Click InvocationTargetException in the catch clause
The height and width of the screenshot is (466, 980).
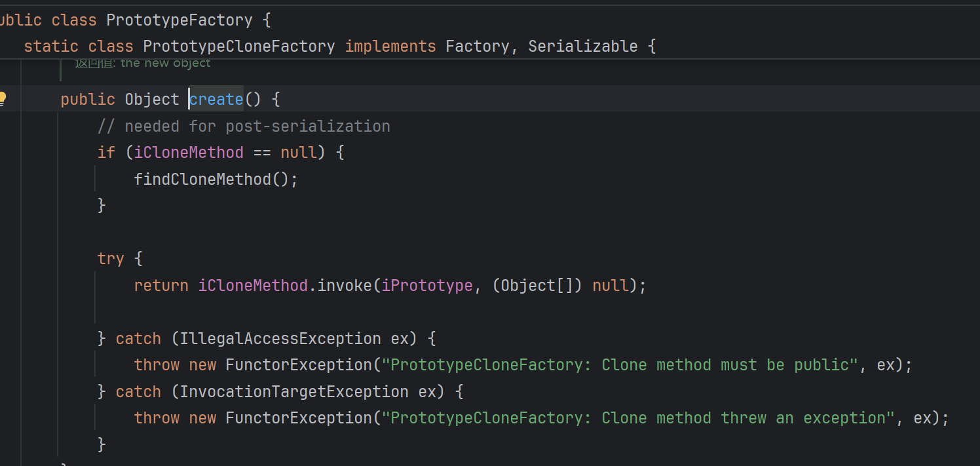(x=294, y=392)
